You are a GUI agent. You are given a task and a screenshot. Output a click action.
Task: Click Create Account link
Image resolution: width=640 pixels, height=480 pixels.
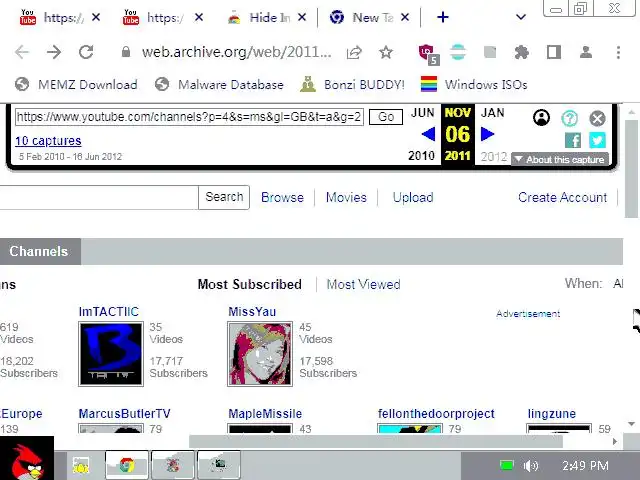562,198
